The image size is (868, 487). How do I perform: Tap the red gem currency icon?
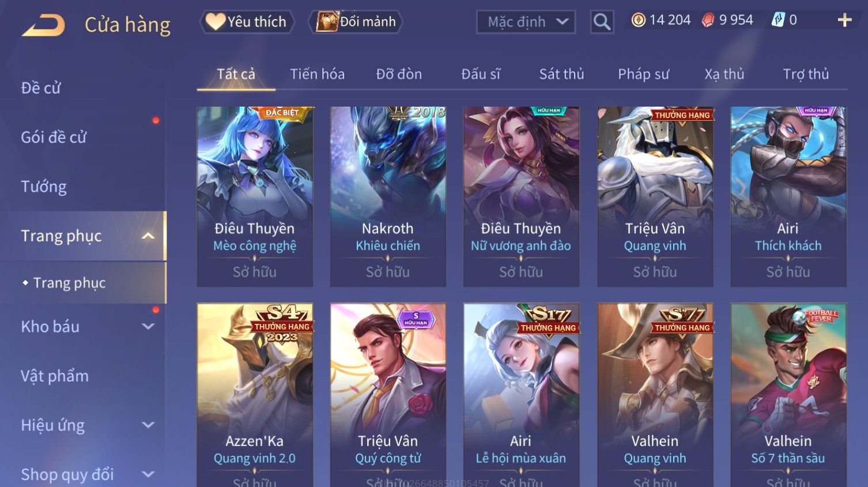coord(708,20)
